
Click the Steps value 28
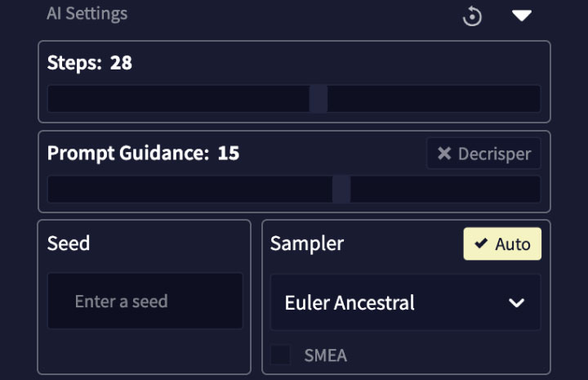tap(121, 63)
